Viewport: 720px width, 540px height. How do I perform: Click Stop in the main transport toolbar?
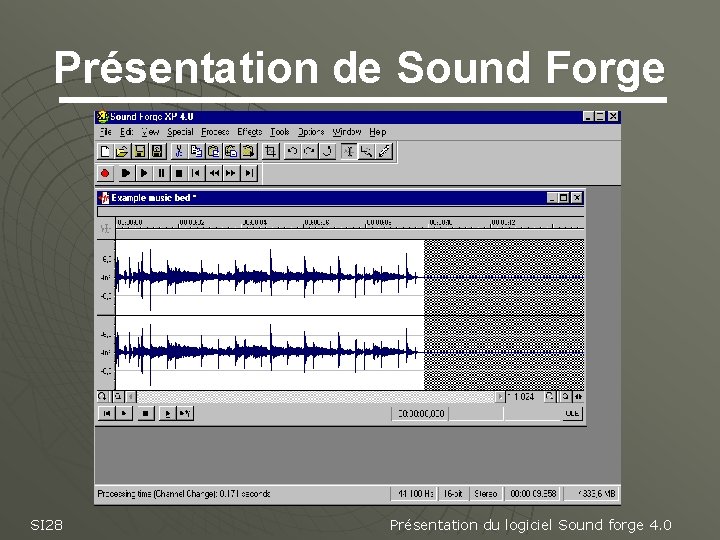(x=179, y=173)
